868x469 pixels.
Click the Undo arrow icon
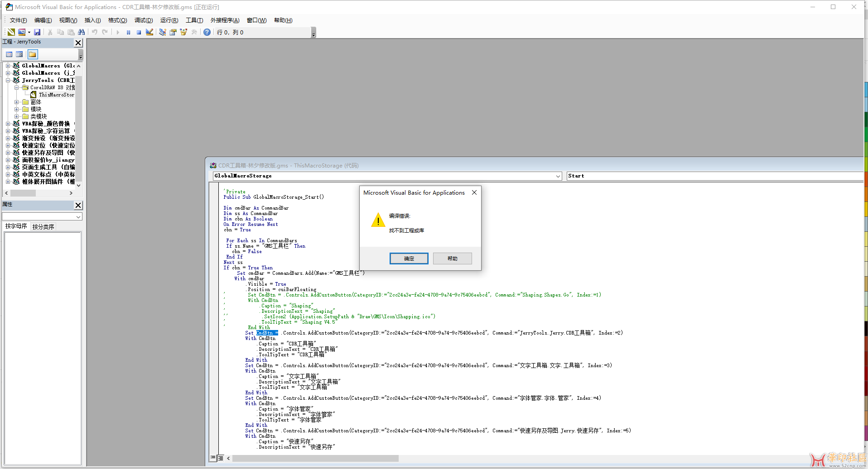95,32
